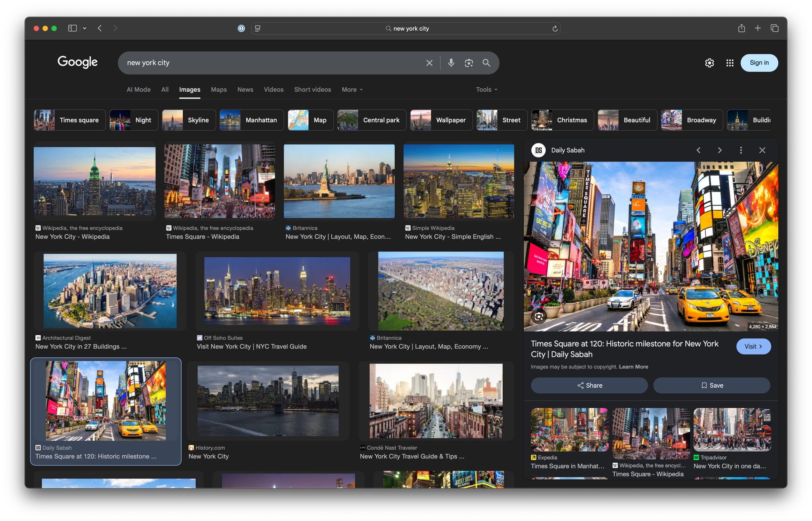Toggle the Safari sidebar icon

click(x=72, y=28)
